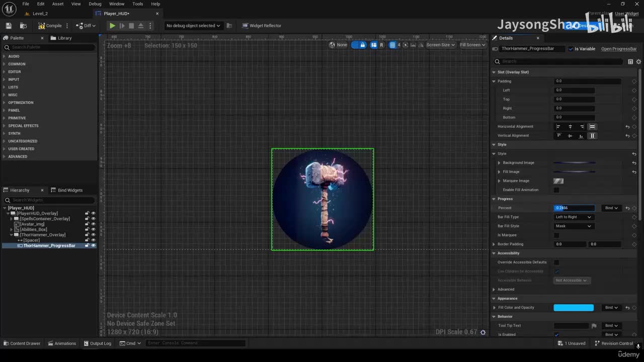Start Play in Editor
Viewport: 644px width, 362px height.
112,26
